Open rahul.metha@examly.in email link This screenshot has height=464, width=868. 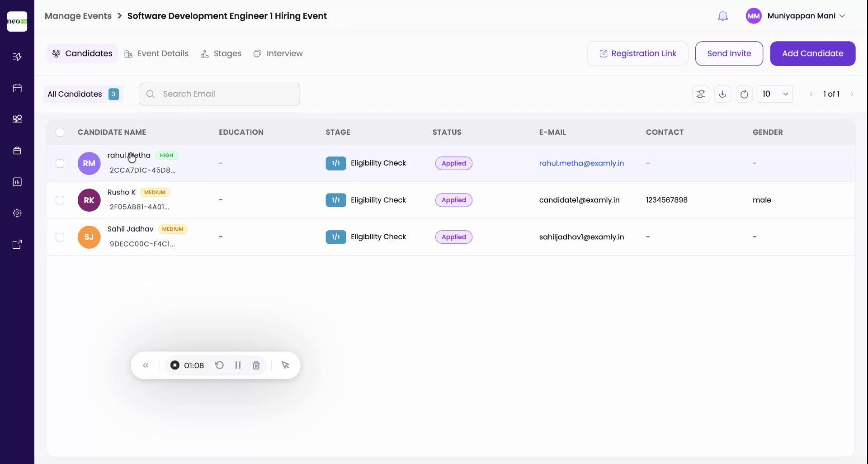581,163
